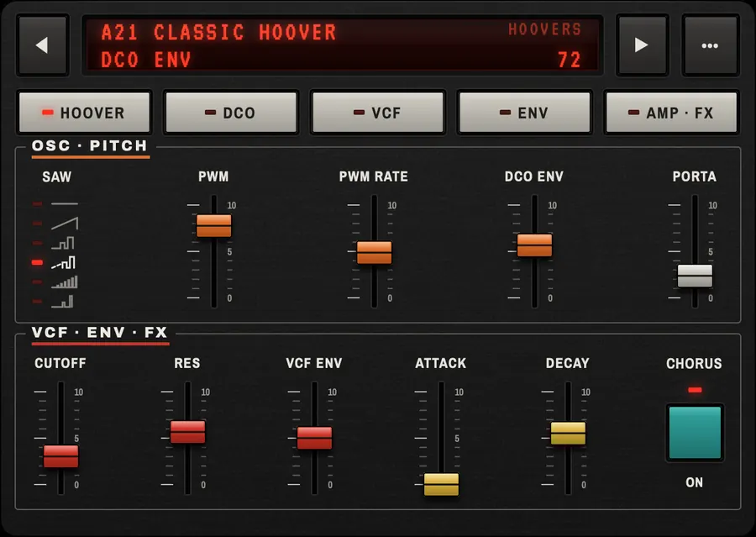The width and height of the screenshot is (756, 537).
Task: Click the CUTOFF label
Action: tap(60, 363)
